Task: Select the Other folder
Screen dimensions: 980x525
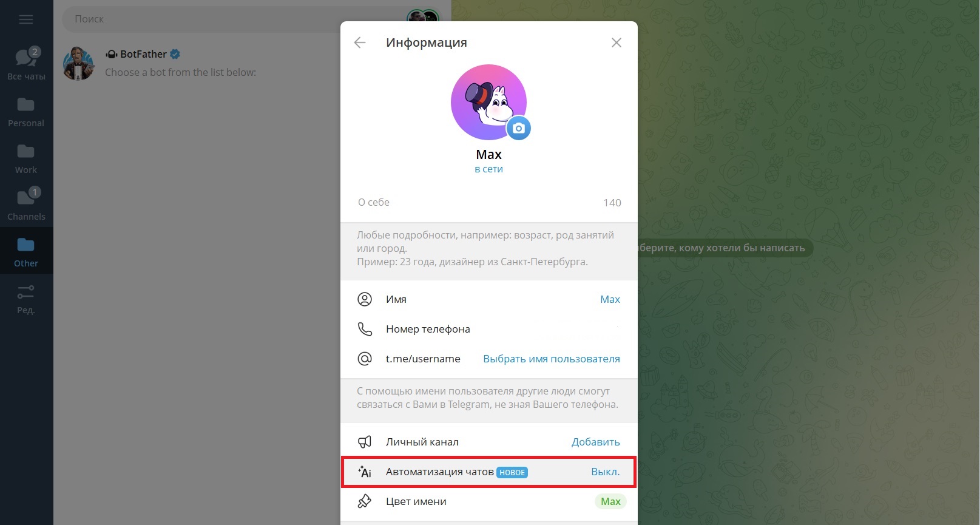Action: [26, 251]
